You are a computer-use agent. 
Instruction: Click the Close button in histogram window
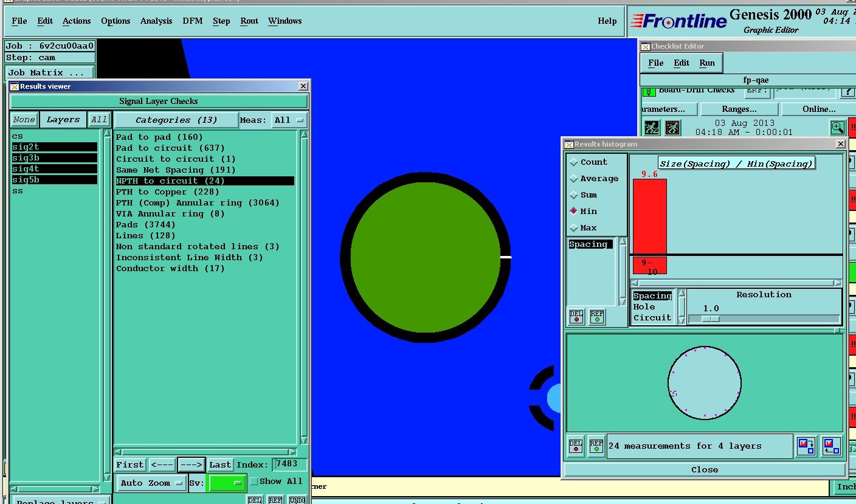(x=705, y=470)
